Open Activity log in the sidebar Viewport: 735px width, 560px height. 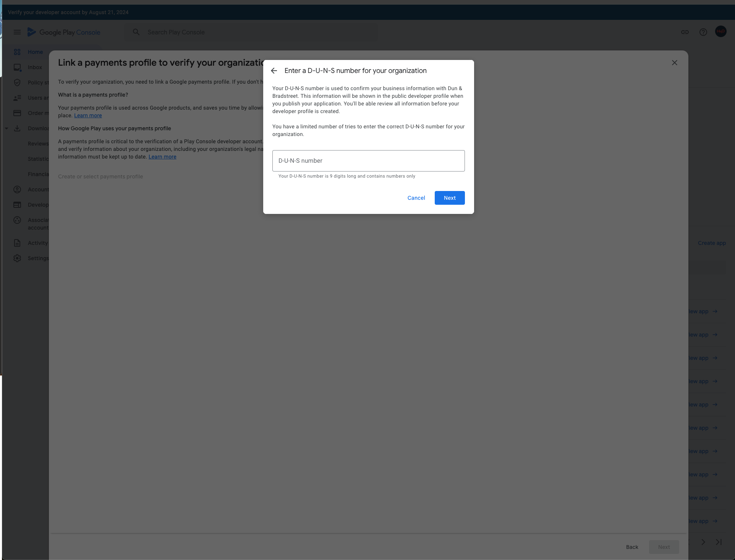(x=37, y=243)
